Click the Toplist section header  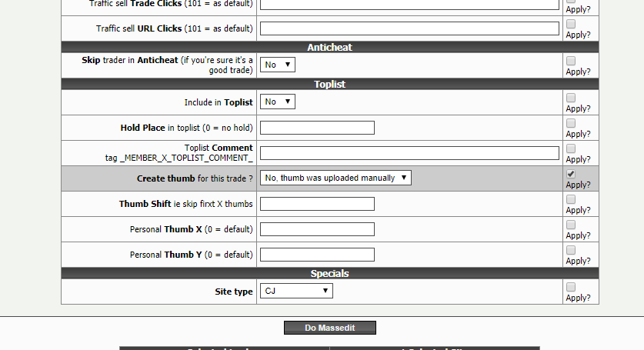pos(330,84)
